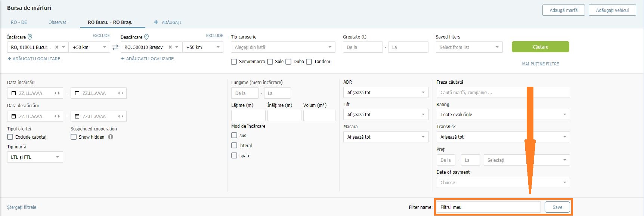The height and width of the screenshot is (216, 644).
Task: Focus the Filter name field
Action: (x=489, y=207)
